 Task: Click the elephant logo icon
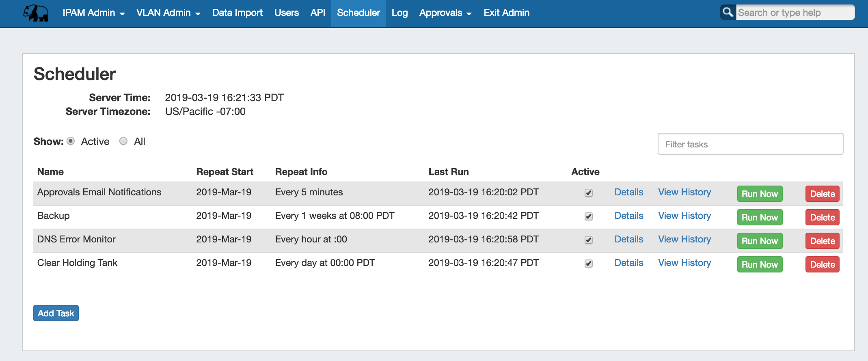[x=36, y=13]
